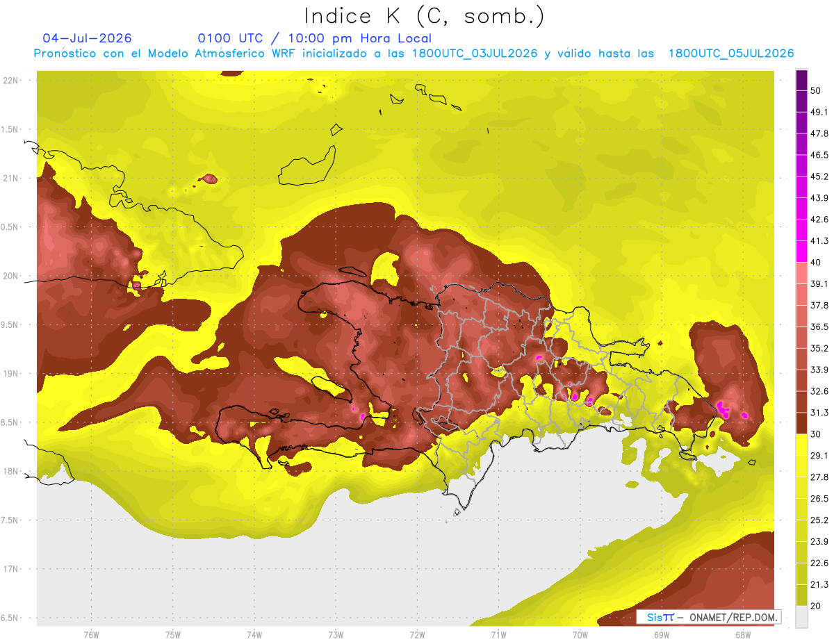Click the longitude label "76W"
The width and height of the screenshot is (834, 644).
coord(91,634)
